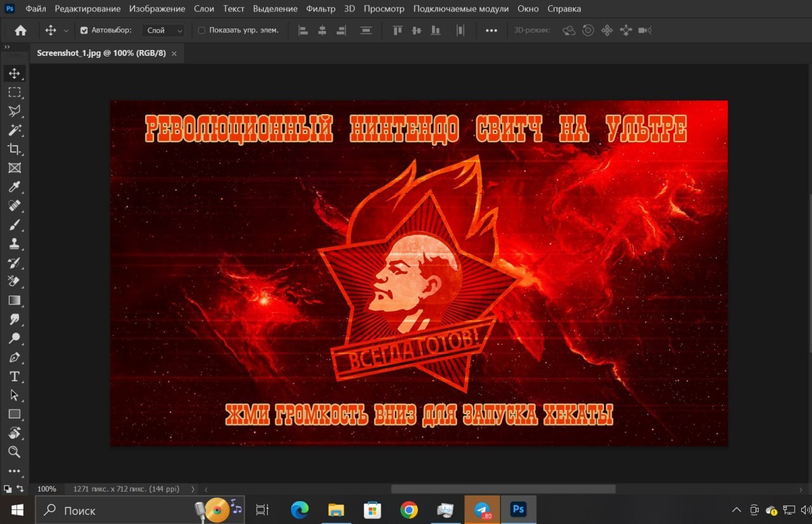Screen dimensions: 812x524
Task: Select the Brush tool
Action: [x=14, y=225]
